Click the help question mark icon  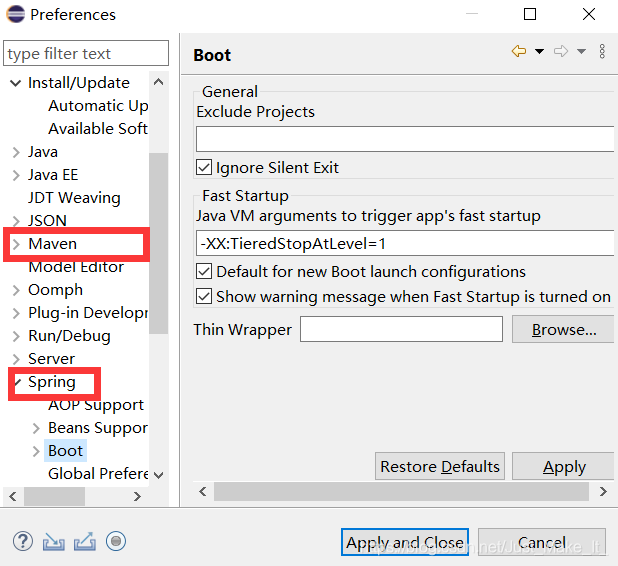click(23, 541)
